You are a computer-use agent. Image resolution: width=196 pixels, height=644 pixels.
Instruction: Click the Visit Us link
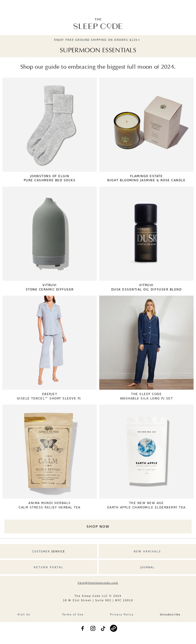(24, 614)
